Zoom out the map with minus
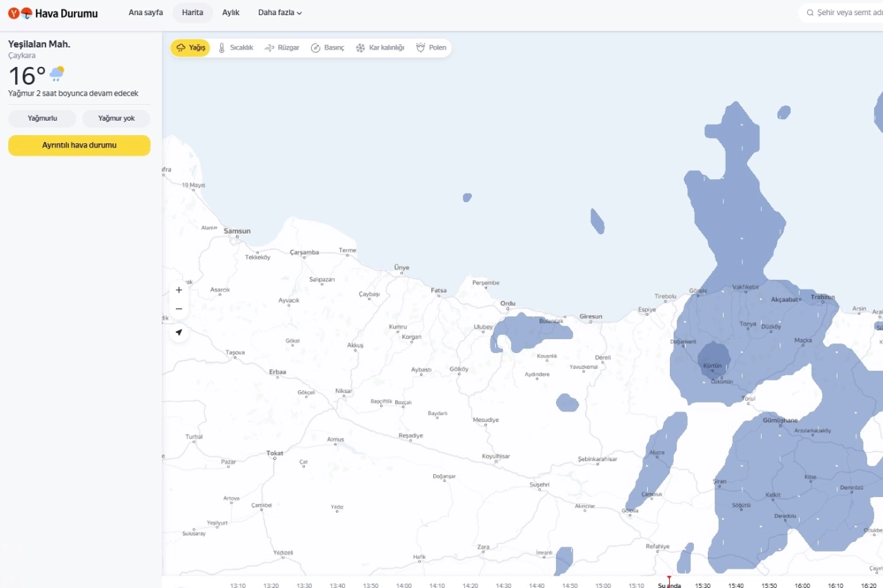The width and height of the screenshot is (883, 588). [x=179, y=309]
